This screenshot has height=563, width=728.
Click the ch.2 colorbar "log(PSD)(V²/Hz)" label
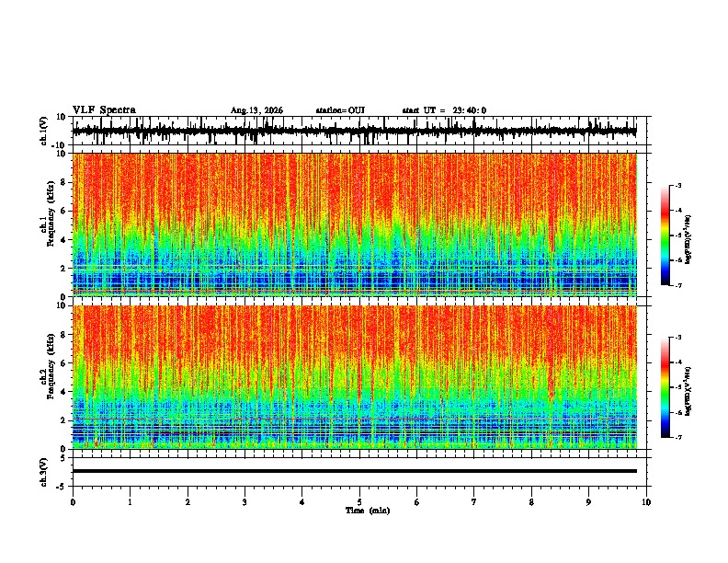coord(688,392)
